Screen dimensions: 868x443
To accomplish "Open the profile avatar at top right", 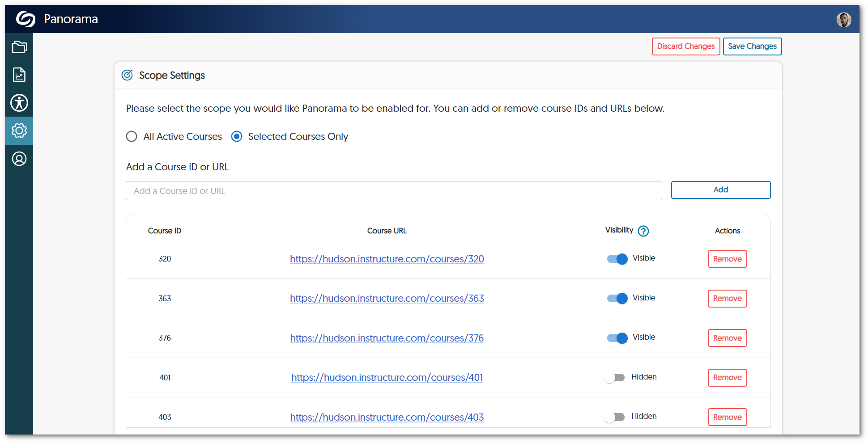I will point(843,20).
